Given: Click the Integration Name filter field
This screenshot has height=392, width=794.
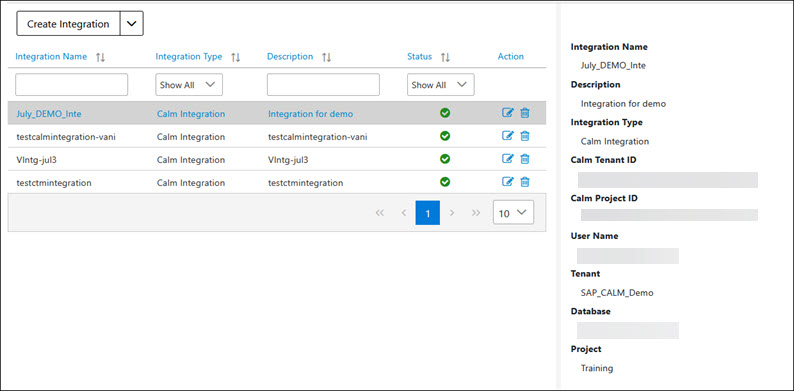Looking at the screenshot, I should coord(71,85).
